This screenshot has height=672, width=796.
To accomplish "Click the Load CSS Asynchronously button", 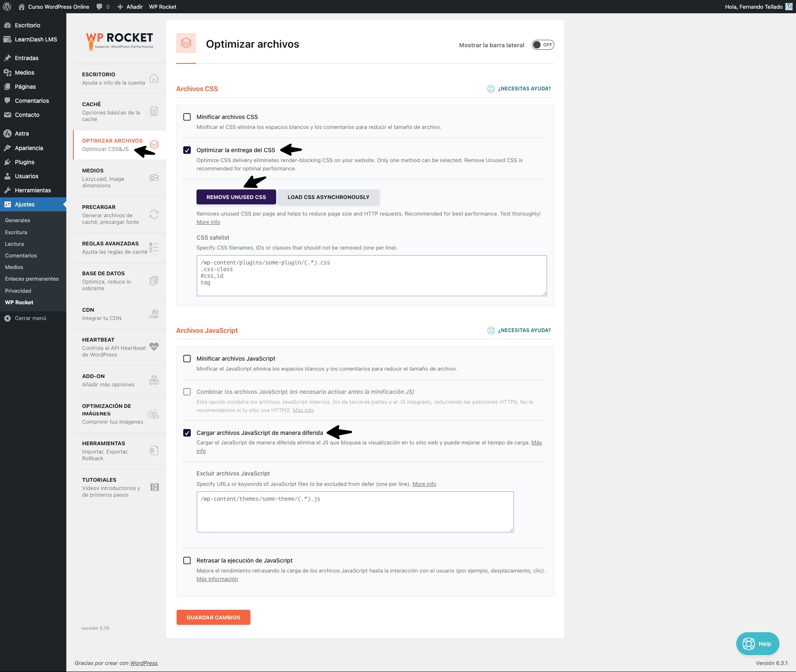I will coord(328,197).
